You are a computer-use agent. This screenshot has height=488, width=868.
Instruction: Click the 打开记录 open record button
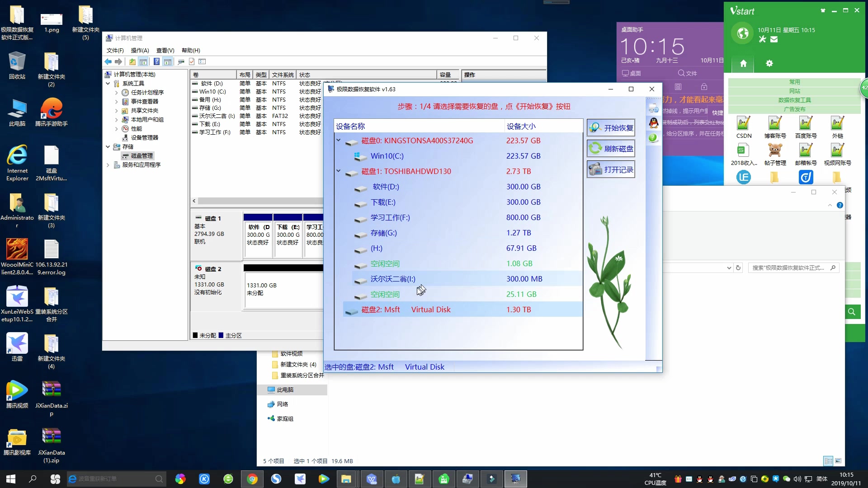tap(611, 169)
